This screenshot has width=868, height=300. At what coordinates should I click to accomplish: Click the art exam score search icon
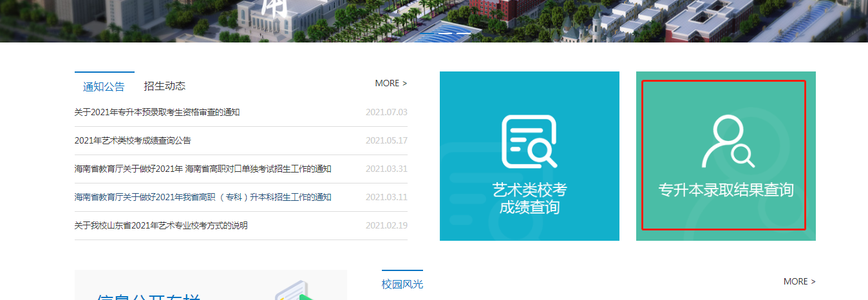click(529, 142)
